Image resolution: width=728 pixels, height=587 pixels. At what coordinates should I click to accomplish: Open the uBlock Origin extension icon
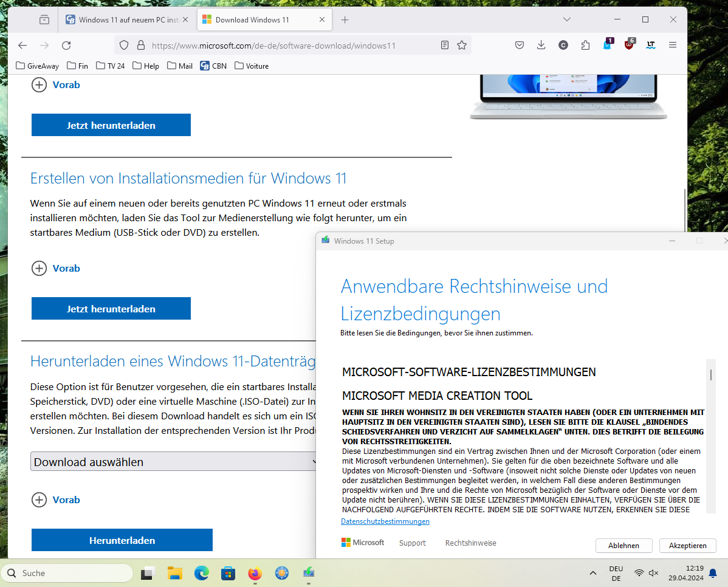pos(629,44)
